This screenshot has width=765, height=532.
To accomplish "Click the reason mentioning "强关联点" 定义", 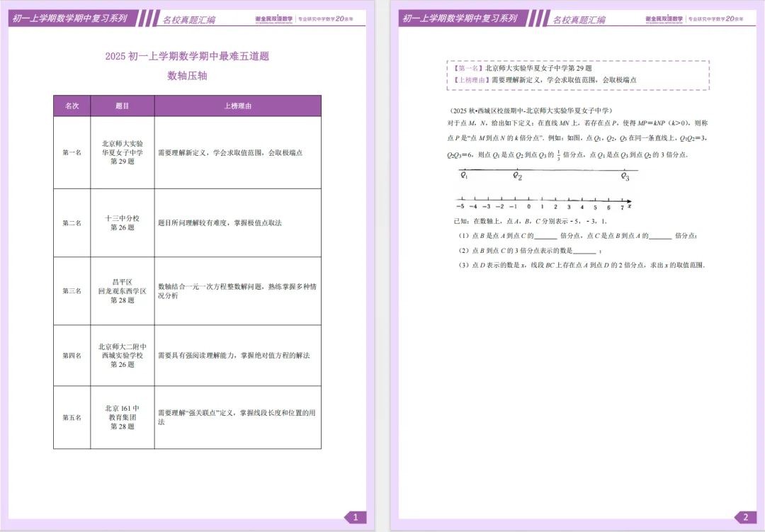I will (237, 417).
